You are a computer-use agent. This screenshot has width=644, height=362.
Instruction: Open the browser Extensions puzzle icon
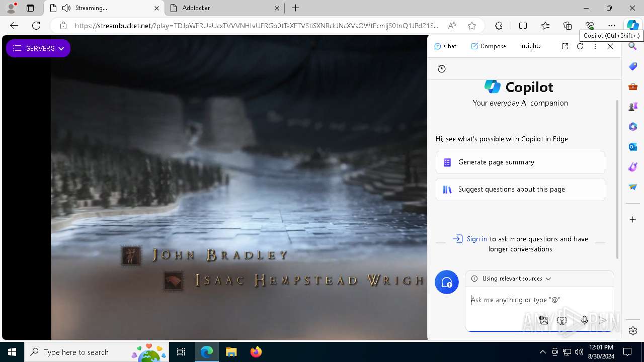click(499, 26)
